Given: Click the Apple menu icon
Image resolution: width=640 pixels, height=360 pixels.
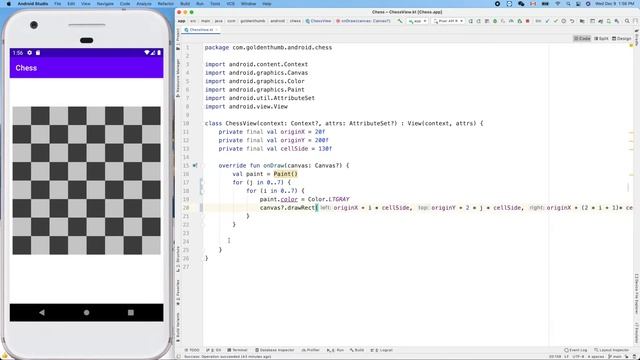Looking at the screenshot, I should click(9, 4).
